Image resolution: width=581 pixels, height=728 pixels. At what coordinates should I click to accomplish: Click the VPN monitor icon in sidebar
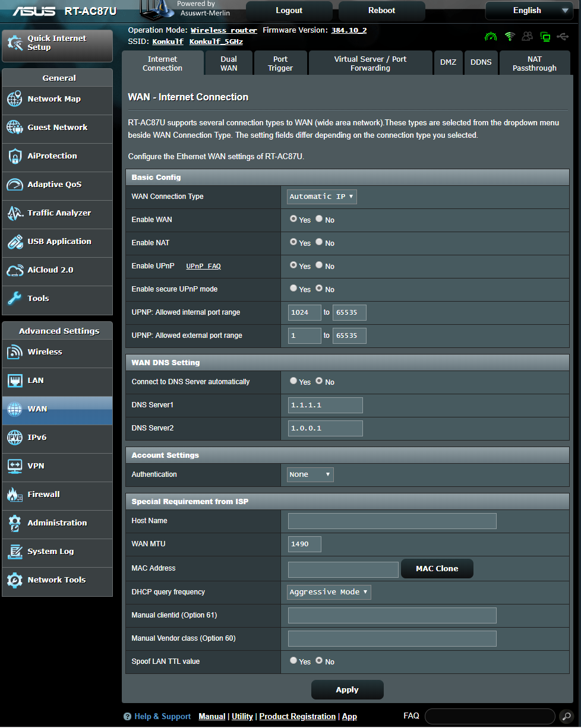[x=15, y=466]
